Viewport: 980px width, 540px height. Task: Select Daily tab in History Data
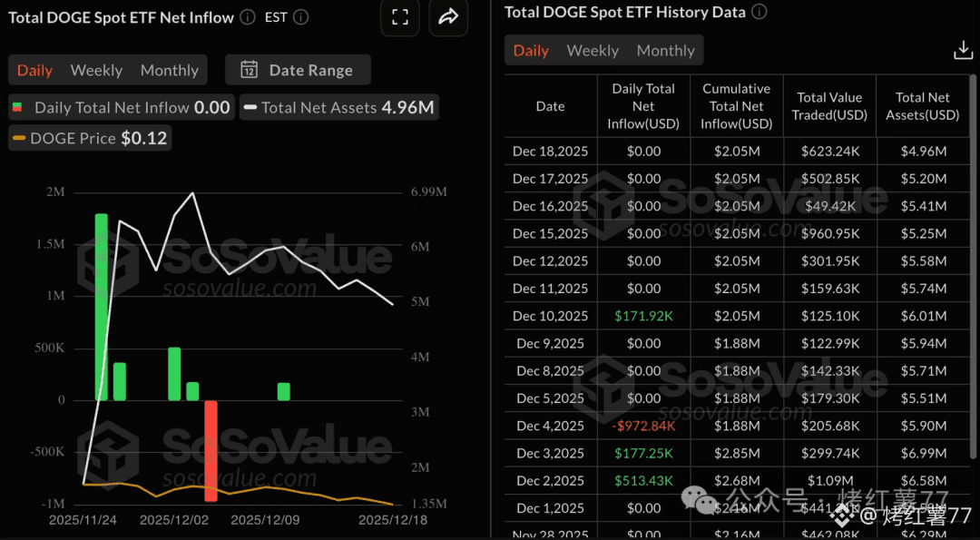coord(531,51)
